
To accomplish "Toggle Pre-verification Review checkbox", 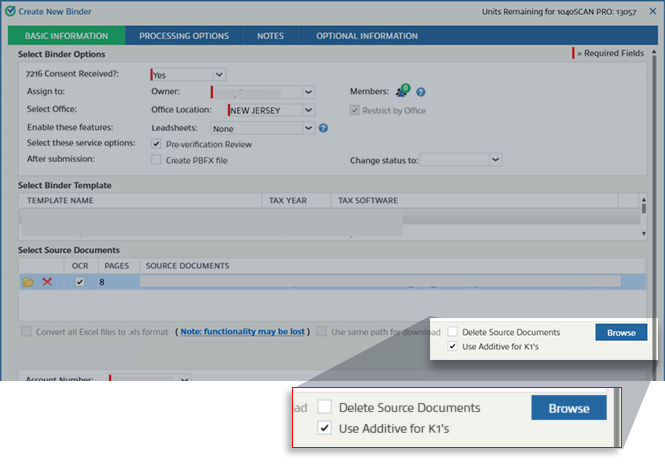I will (x=156, y=144).
